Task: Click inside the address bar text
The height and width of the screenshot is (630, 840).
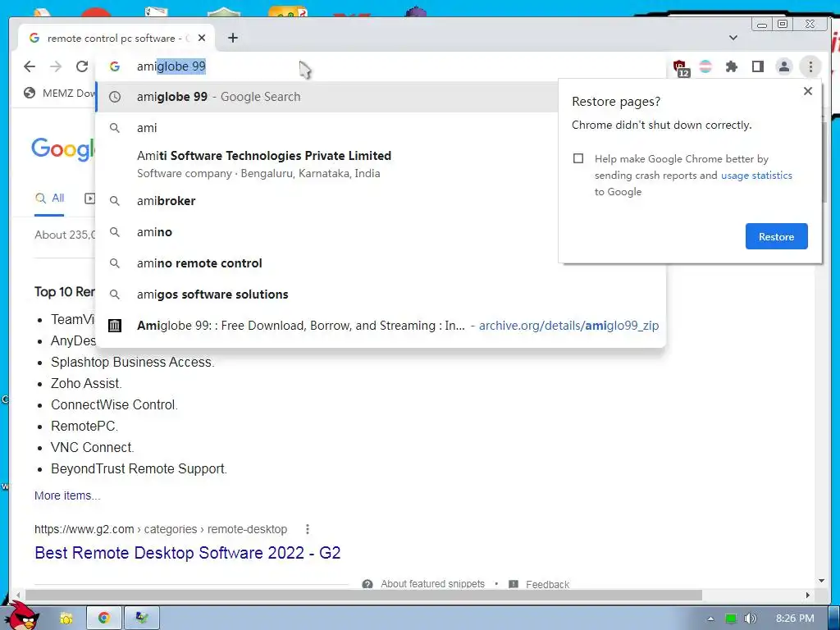Action: 171,66
